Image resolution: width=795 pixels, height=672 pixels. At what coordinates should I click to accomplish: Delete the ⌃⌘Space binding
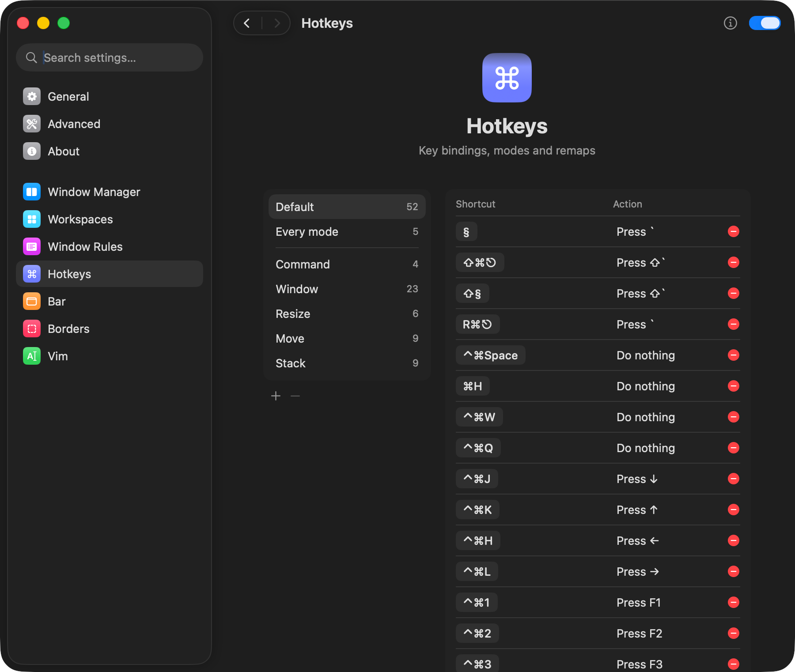734,355
